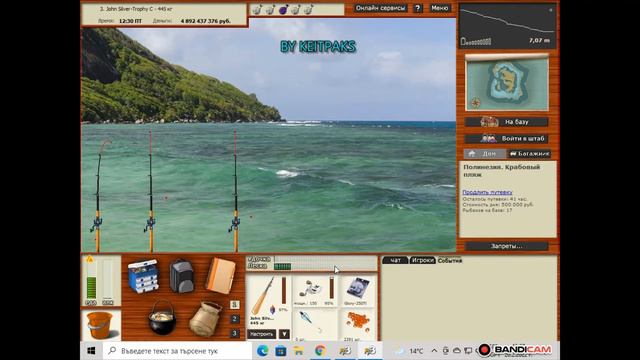640x360 pixels.
Task: Switch to the Дом tab
Action: pos(484,153)
